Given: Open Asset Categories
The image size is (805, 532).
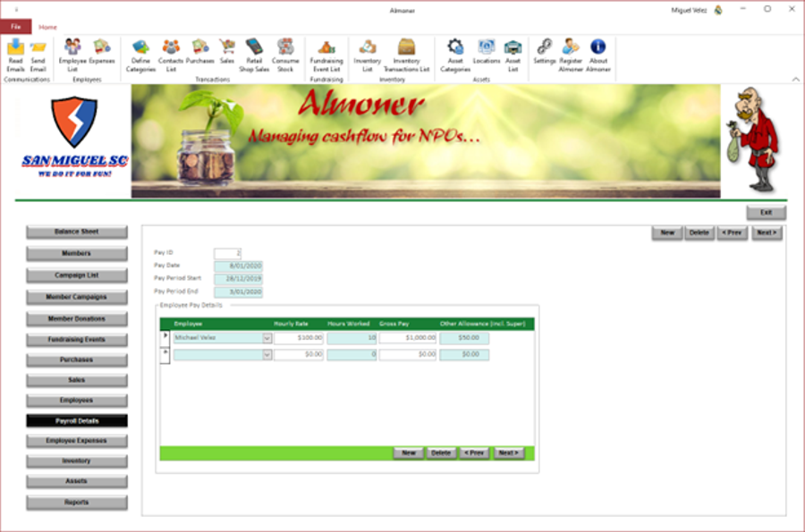Looking at the screenshot, I should pos(455,55).
